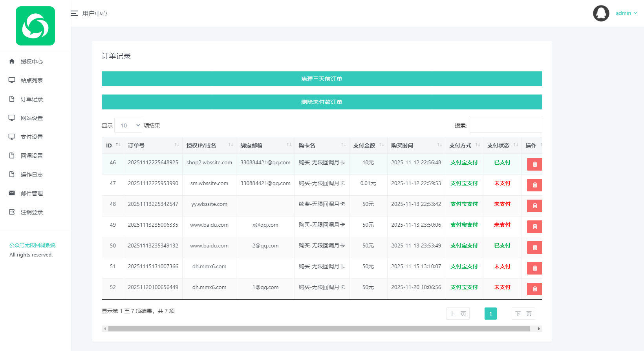The height and width of the screenshot is (351, 644).
Task: Focus the 搜索 input field
Action: point(506,125)
